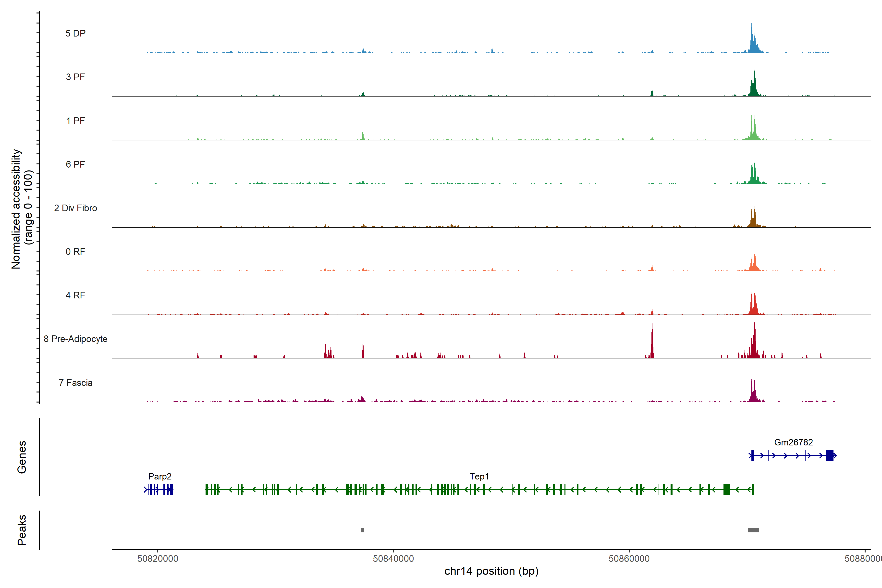Click the large grey peak bar
The height and width of the screenshot is (588, 882).
[x=753, y=530]
